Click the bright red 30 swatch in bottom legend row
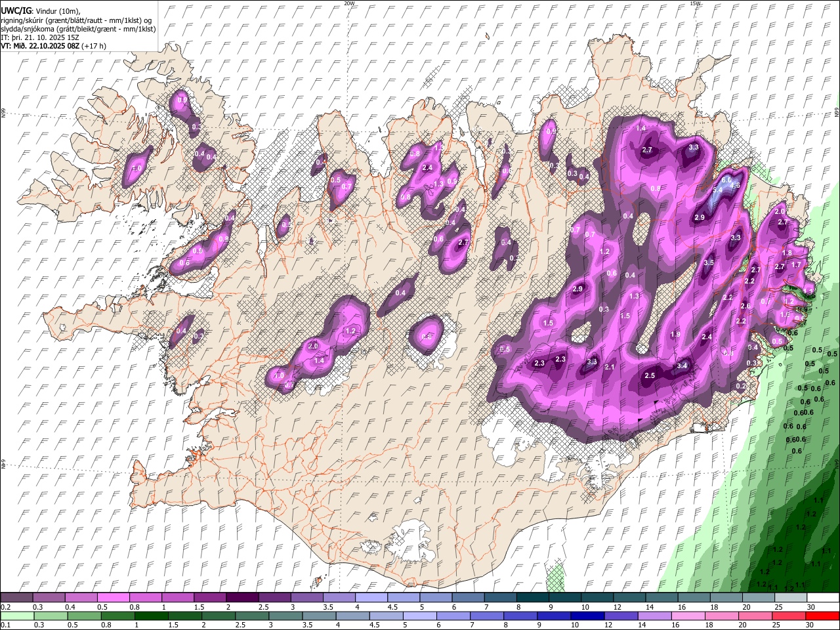Image resolution: width=840 pixels, height=630 pixels. (x=822, y=616)
